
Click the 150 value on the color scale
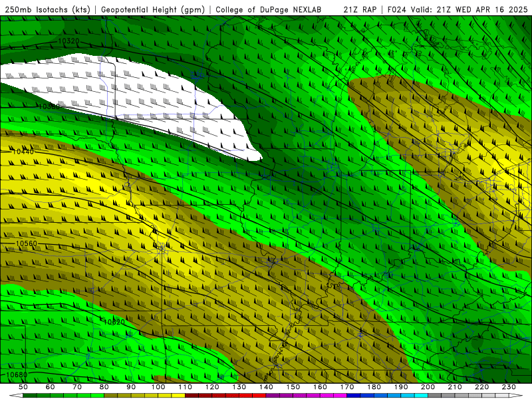293,387
